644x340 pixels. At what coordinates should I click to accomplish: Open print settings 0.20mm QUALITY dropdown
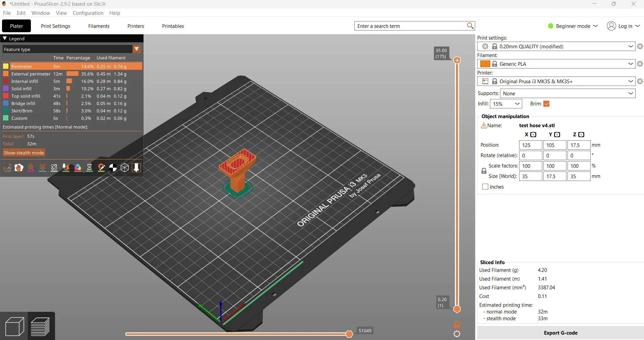pos(556,46)
